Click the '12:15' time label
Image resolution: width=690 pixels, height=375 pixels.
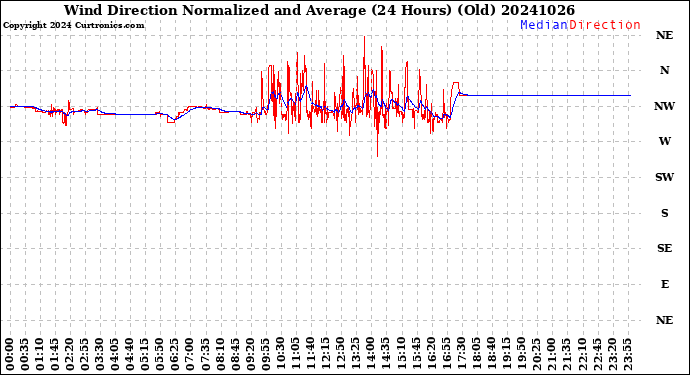[326, 354]
